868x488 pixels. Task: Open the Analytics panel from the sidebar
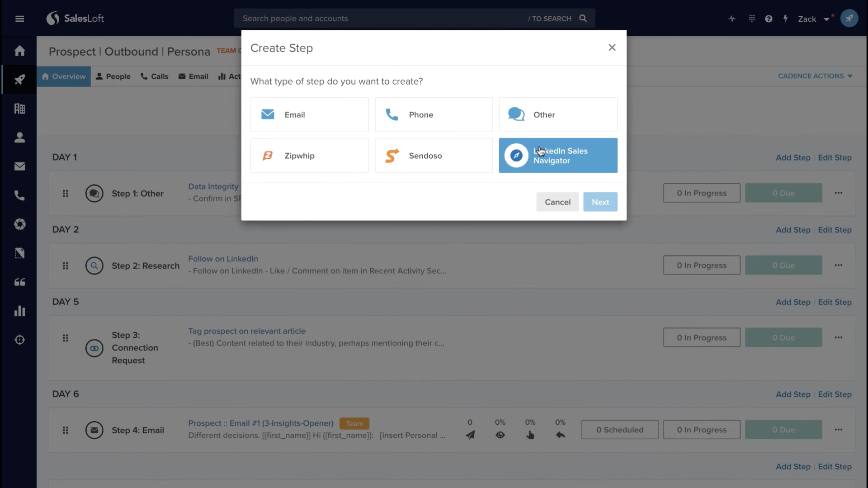[x=20, y=311]
